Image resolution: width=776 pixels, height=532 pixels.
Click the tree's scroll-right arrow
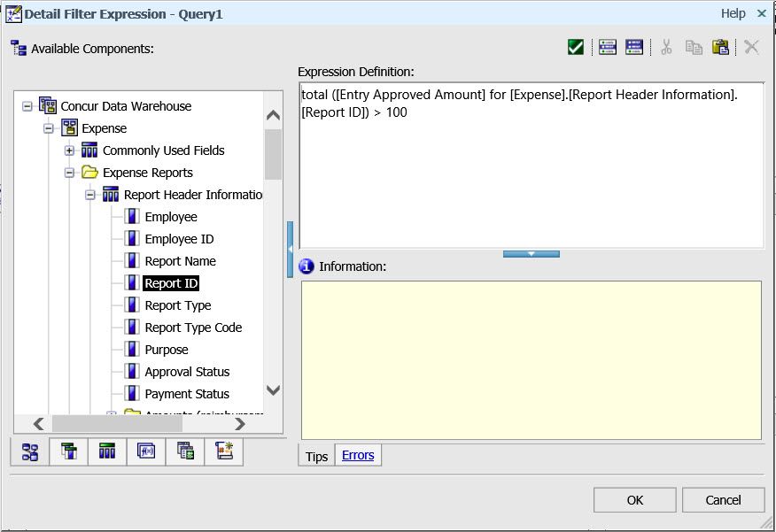coord(240,424)
